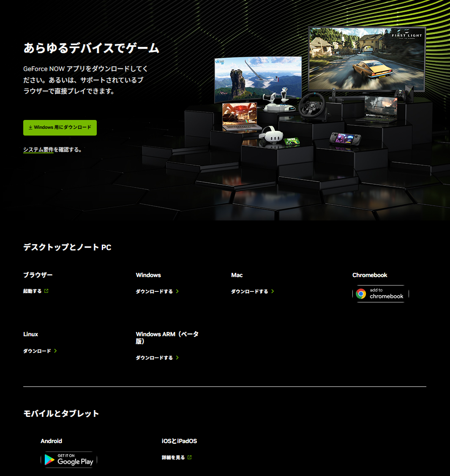450x476 pixels.
Task: Click external link icon beside 起動する
Action: click(46, 291)
